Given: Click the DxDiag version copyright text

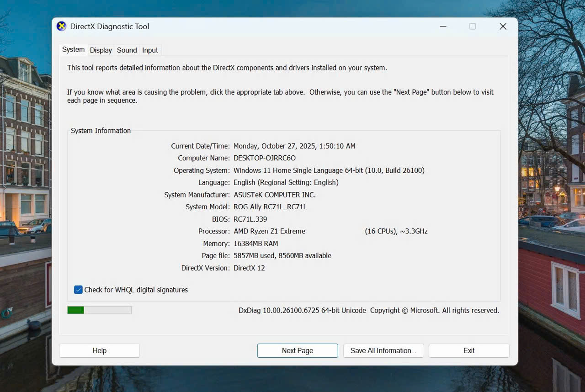Looking at the screenshot, I should [x=368, y=310].
